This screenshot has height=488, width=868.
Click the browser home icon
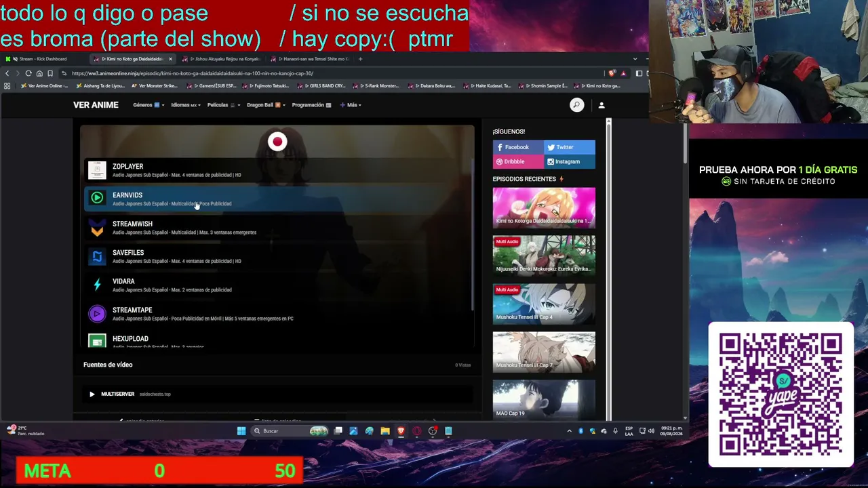tap(39, 73)
